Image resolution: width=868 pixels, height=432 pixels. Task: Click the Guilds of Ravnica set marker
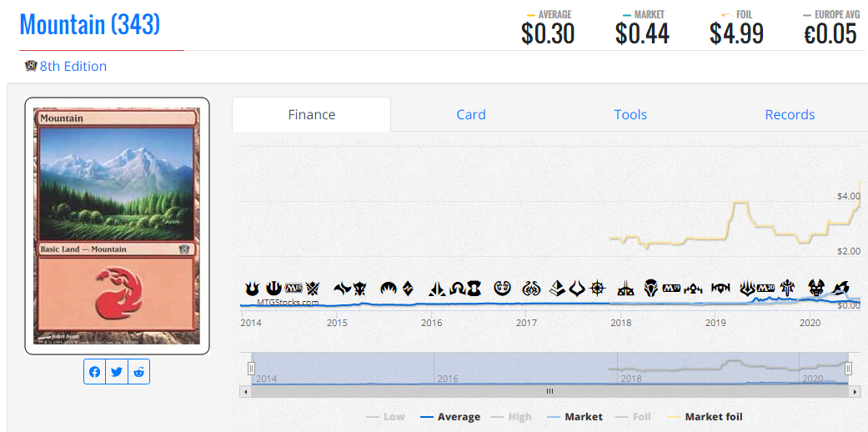[x=693, y=289]
